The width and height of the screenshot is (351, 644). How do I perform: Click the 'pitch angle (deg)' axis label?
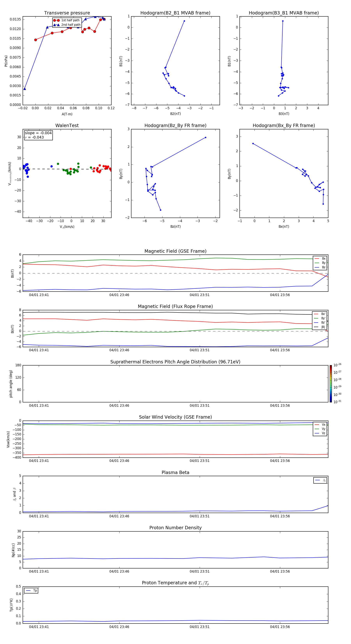point(11,384)
